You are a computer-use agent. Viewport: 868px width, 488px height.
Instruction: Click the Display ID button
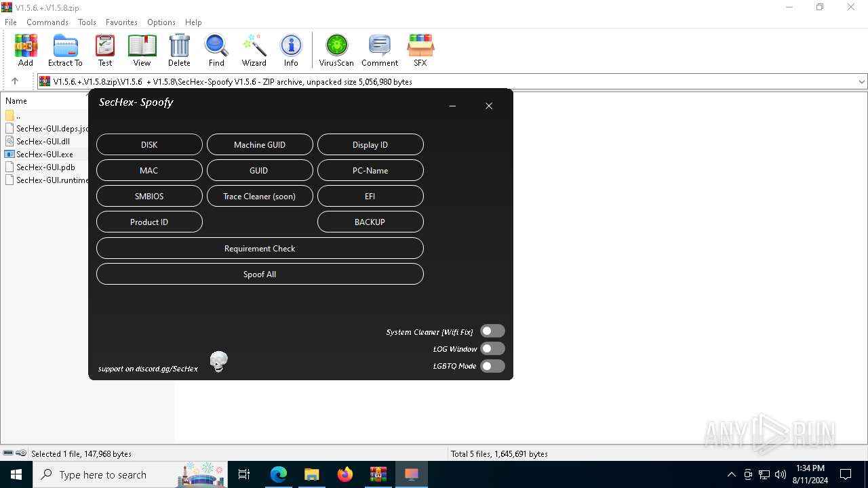pos(370,144)
